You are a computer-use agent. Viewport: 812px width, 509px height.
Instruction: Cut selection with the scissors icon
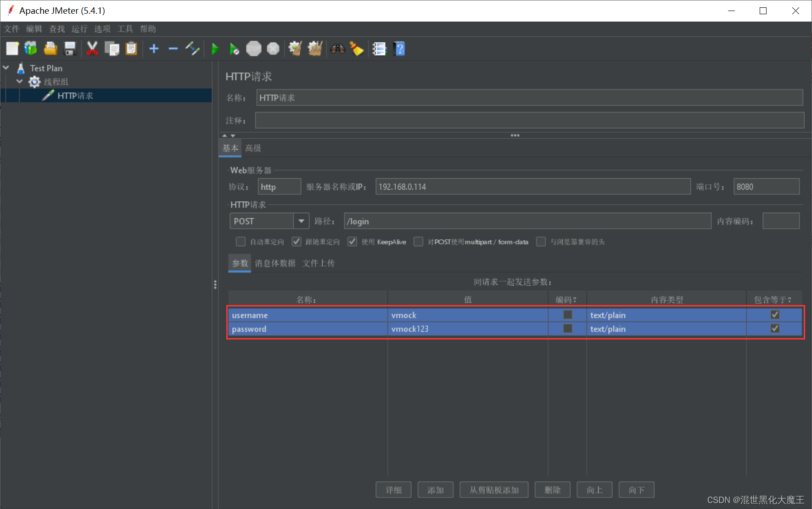tap(92, 49)
